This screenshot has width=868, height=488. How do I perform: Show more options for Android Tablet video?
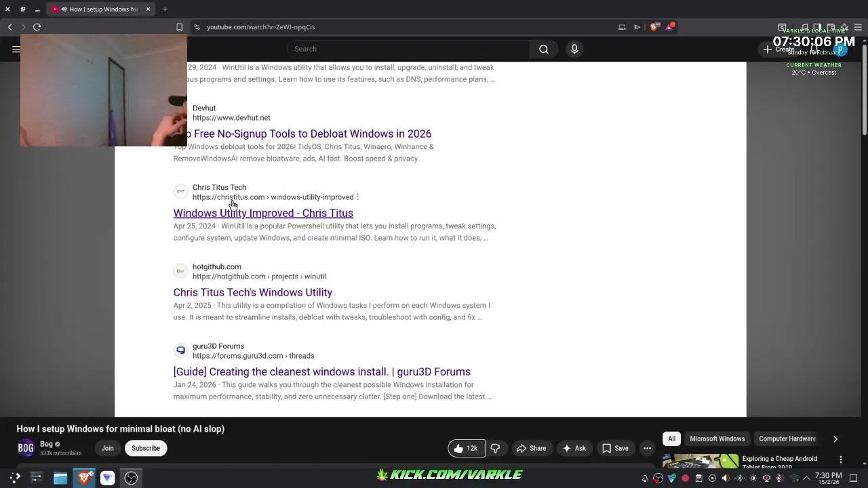click(841, 460)
